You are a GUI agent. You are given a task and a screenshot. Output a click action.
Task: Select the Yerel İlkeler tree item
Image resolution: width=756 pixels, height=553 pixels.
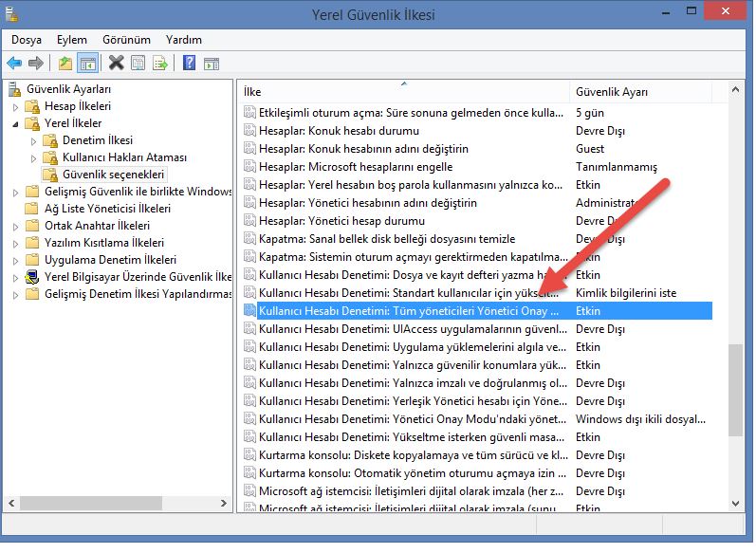(x=73, y=124)
